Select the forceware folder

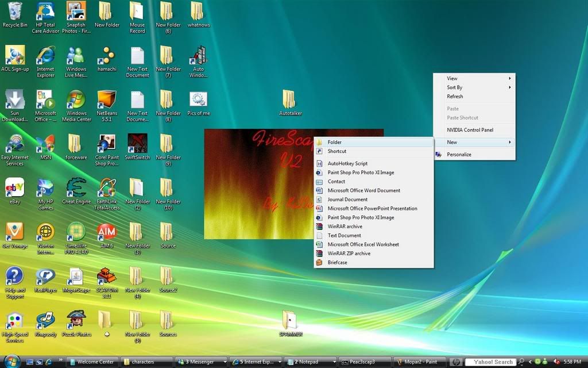(76, 147)
